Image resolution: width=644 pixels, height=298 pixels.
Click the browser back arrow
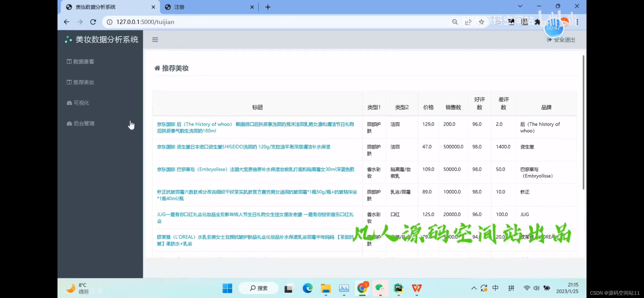[x=67, y=22]
